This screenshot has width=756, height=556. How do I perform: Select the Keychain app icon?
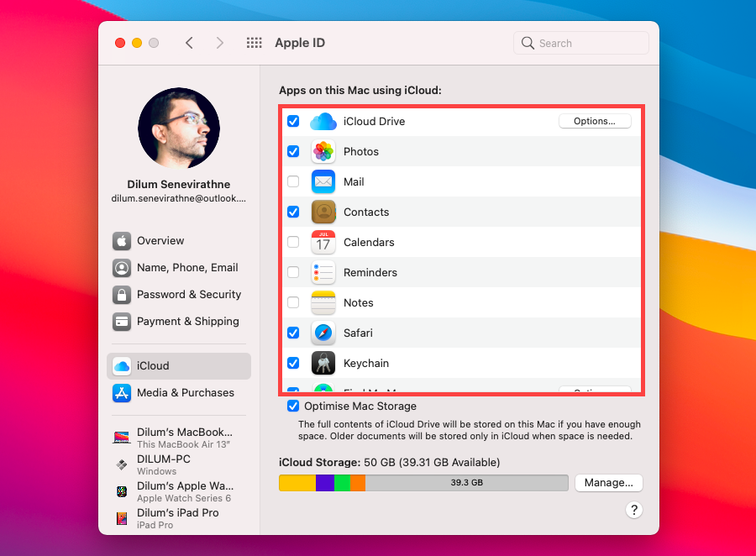point(323,363)
